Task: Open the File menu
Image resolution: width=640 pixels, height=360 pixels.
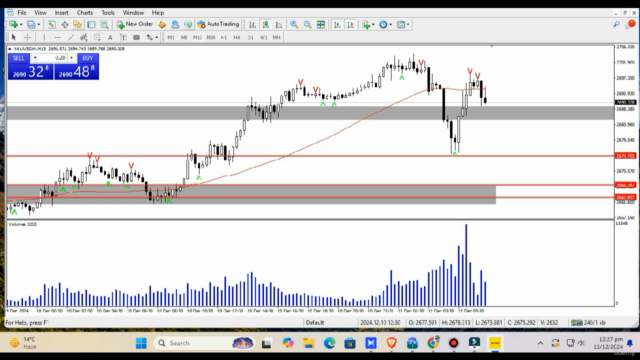Action: coord(22,13)
